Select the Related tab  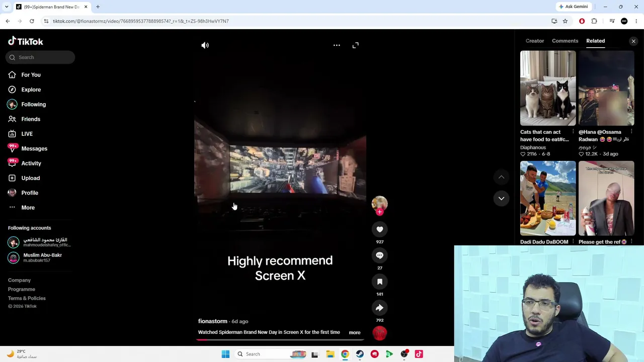pyautogui.click(x=596, y=41)
